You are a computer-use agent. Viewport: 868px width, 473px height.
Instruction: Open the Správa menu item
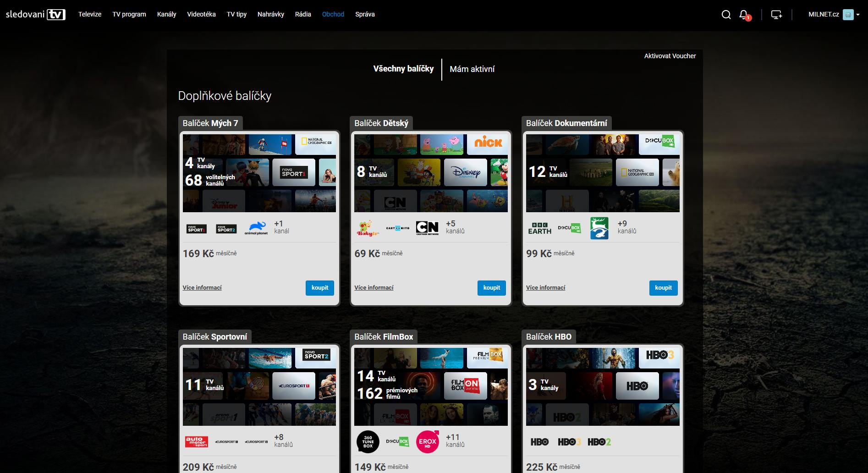[x=365, y=14]
